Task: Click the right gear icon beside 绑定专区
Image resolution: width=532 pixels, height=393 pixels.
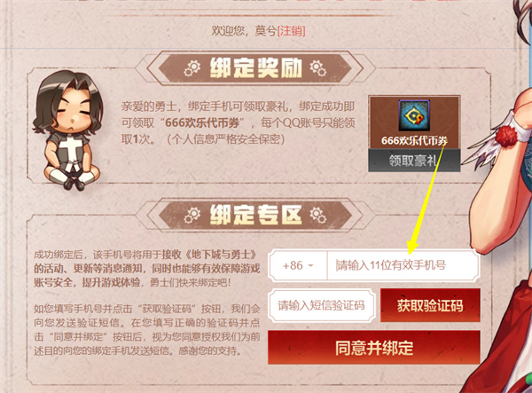Action: [x=317, y=216]
